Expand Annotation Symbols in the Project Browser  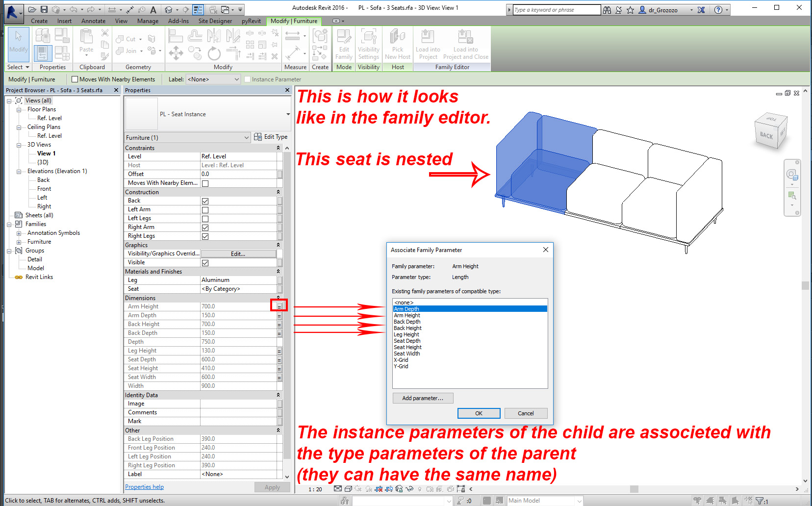(18, 233)
